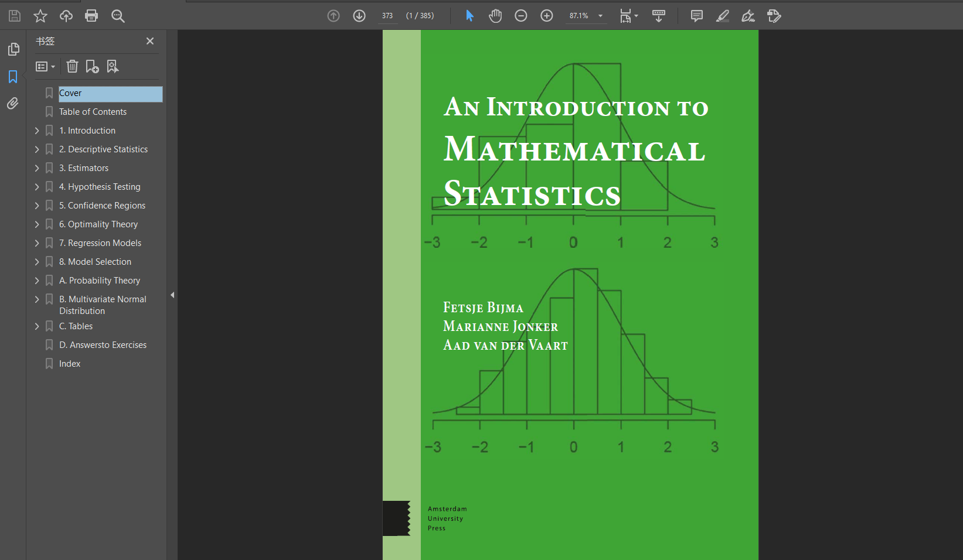Open the attachments paperclip panel
This screenshot has height=560, width=963.
(13, 104)
